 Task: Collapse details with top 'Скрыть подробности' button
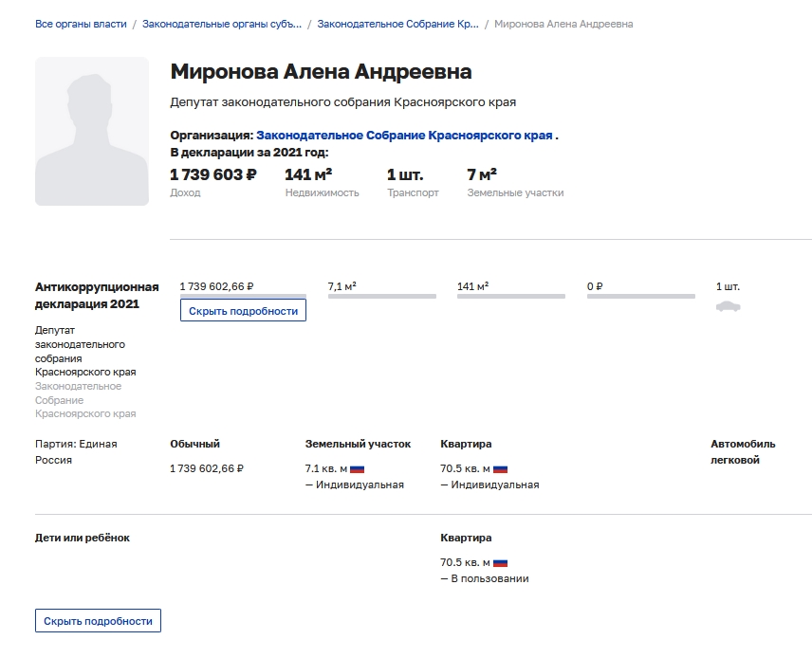click(243, 311)
